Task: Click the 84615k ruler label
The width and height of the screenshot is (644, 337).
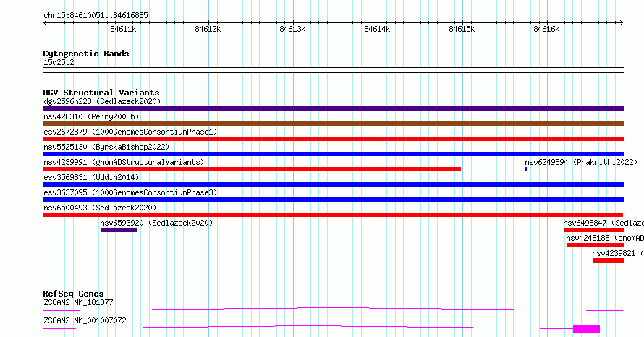Action: 462,29
